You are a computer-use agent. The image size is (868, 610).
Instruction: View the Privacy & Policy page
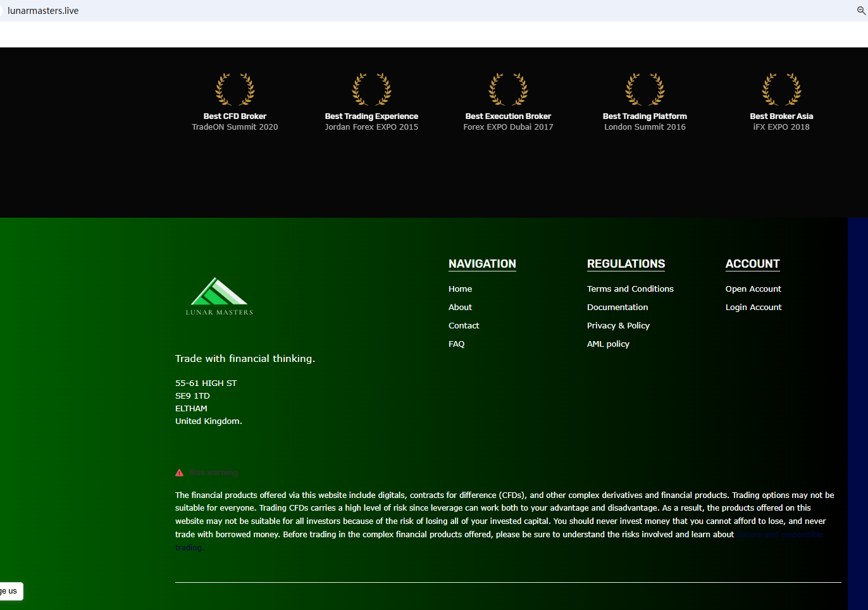pos(618,326)
